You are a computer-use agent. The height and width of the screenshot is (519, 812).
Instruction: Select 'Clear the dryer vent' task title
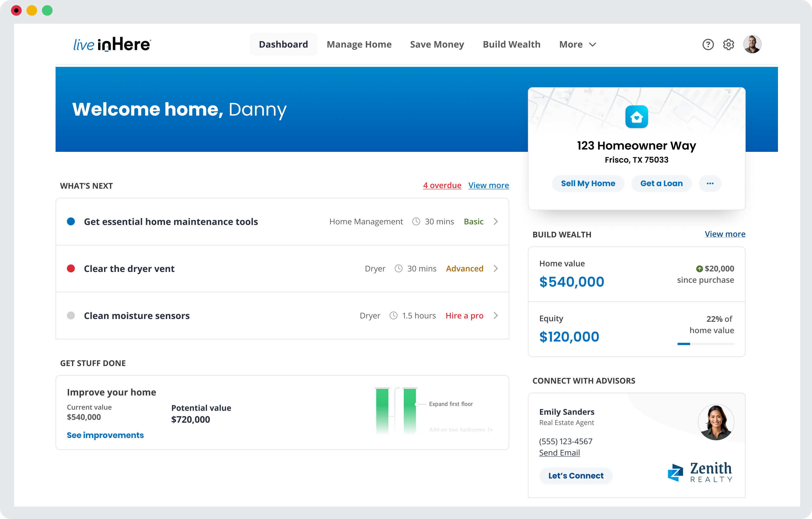(129, 269)
